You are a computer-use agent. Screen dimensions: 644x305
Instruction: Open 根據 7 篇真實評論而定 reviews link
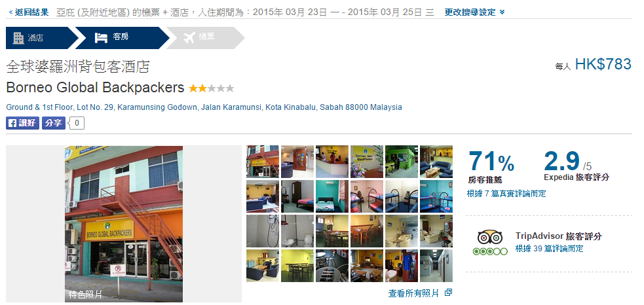(x=506, y=194)
